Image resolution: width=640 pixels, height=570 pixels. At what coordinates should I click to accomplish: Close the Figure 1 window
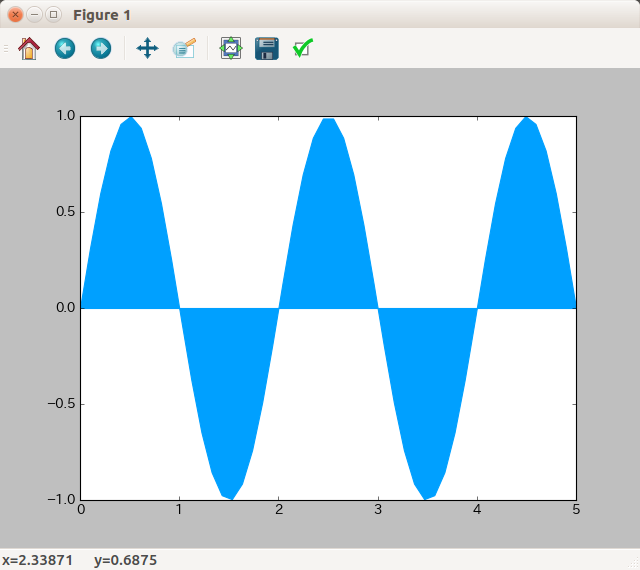pyautogui.click(x=15, y=15)
